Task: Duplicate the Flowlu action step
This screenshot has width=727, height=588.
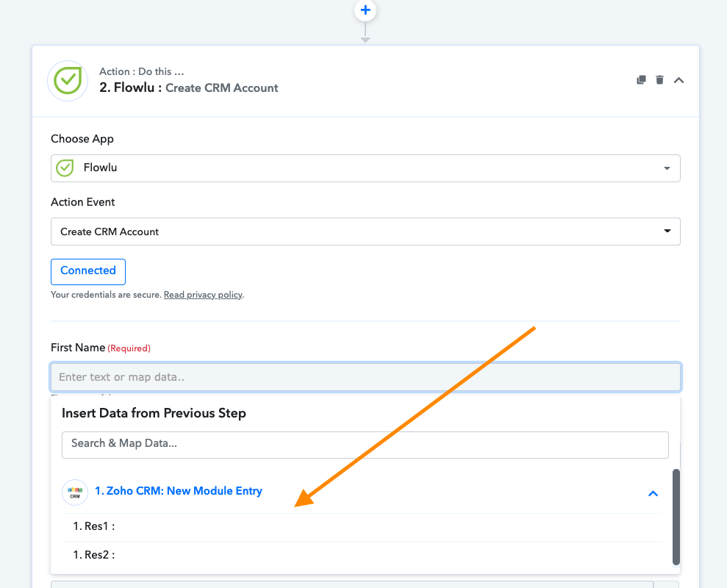Action: (x=641, y=80)
